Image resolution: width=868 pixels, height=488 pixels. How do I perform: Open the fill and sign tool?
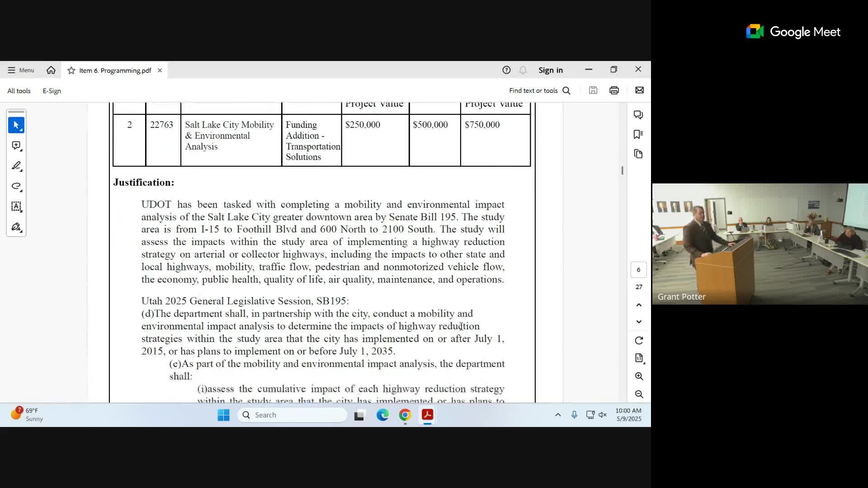(16, 227)
